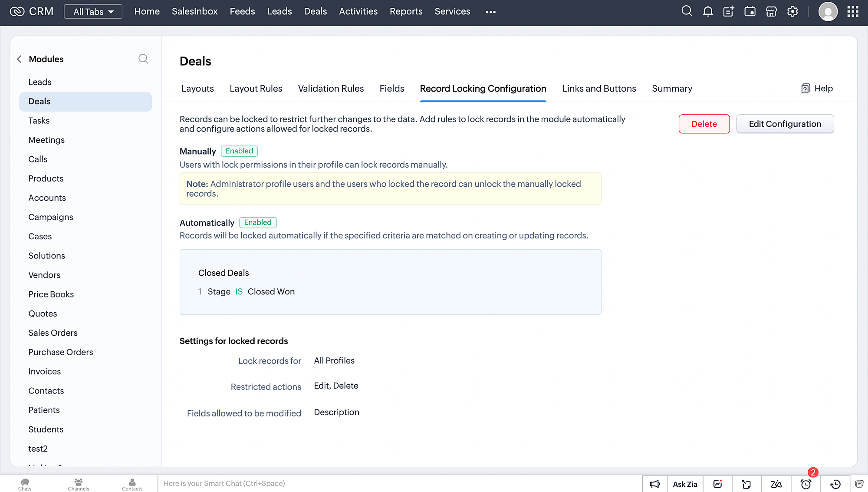
Task: Click the Delete button
Action: [x=704, y=124]
